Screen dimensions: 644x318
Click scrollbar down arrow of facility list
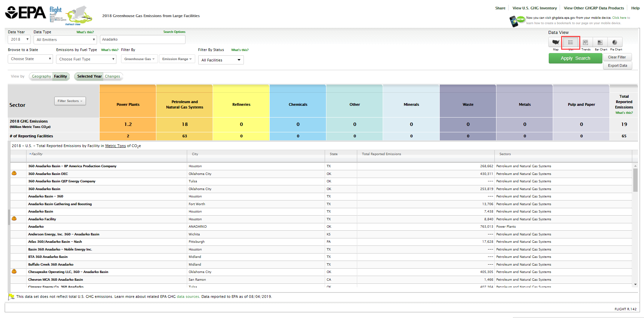(635, 284)
